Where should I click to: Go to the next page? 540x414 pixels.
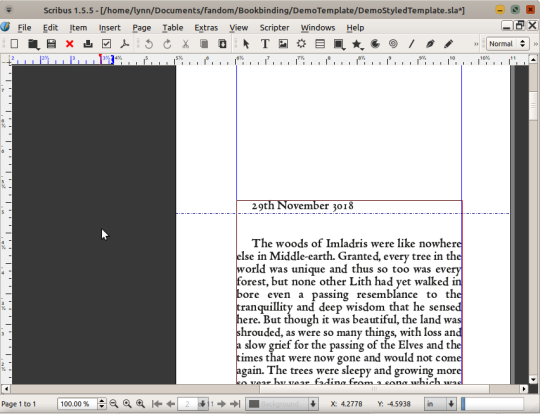point(222,404)
